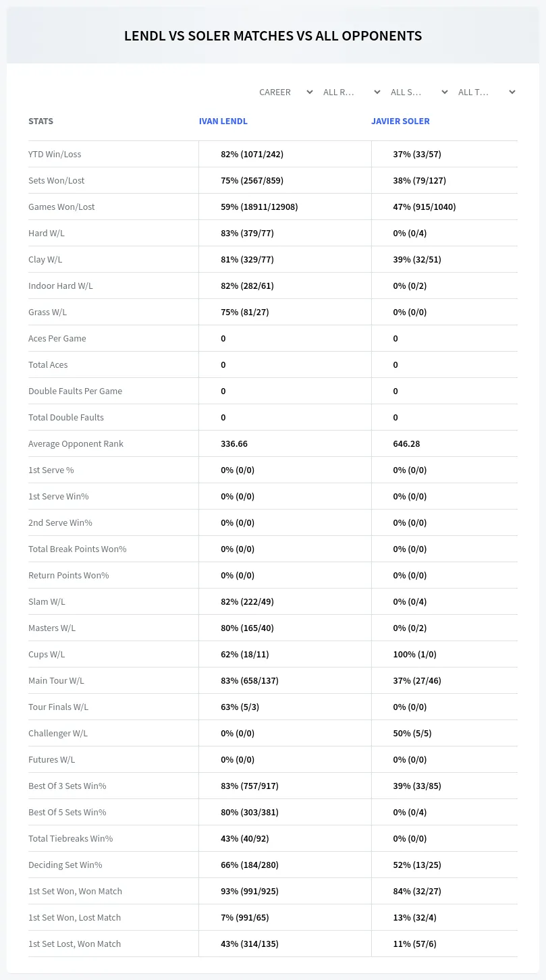Click the page title Lendl vs Soler
Screen dimensions: 546x980
273,36
